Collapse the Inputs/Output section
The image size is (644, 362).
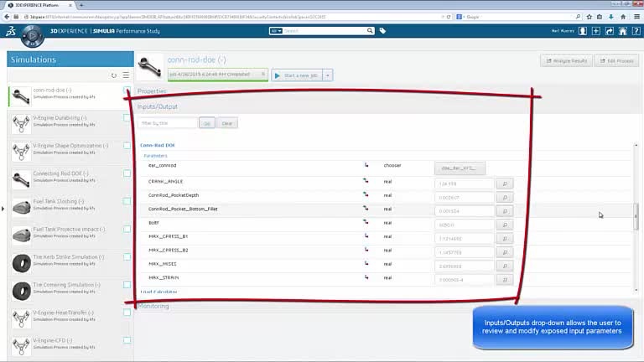coord(158,106)
